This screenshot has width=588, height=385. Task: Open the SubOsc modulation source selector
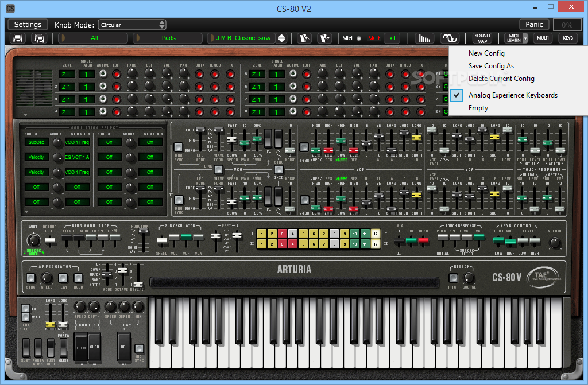pyautogui.click(x=36, y=142)
